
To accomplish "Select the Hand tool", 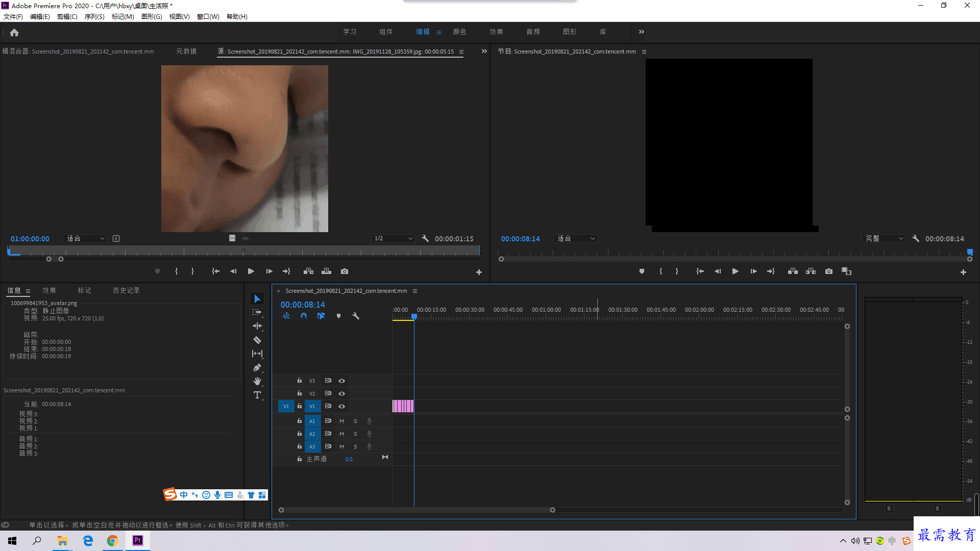I will click(x=257, y=381).
